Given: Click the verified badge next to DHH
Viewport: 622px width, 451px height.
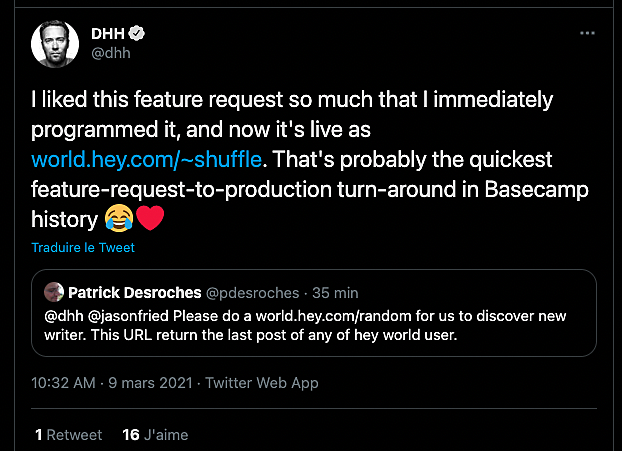Looking at the screenshot, I should (137, 33).
